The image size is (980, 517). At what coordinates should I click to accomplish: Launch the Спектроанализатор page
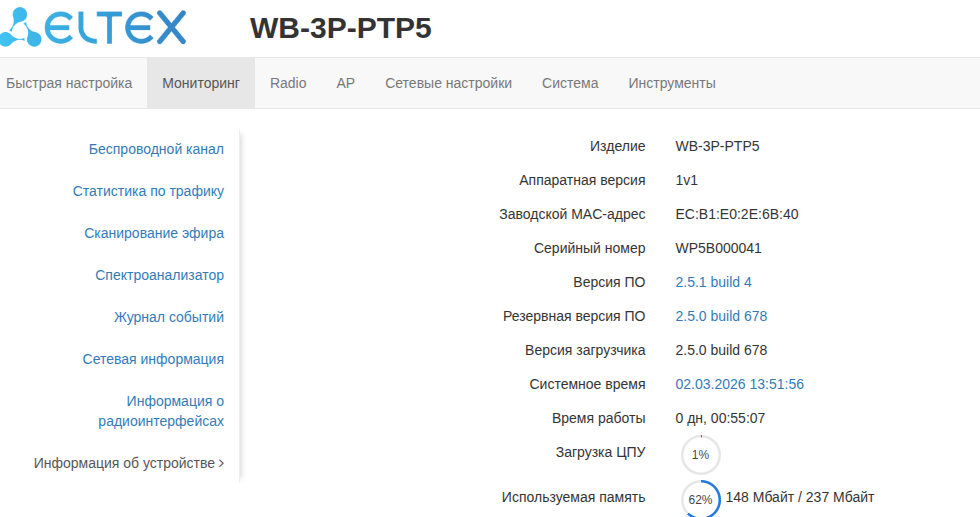click(159, 275)
